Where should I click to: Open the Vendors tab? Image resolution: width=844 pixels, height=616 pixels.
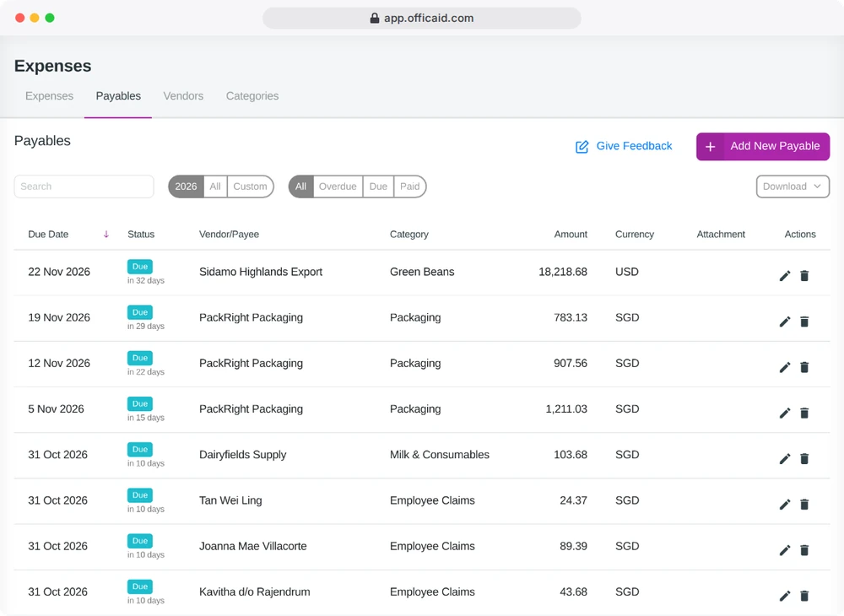pyautogui.click(x=183, y=96)
